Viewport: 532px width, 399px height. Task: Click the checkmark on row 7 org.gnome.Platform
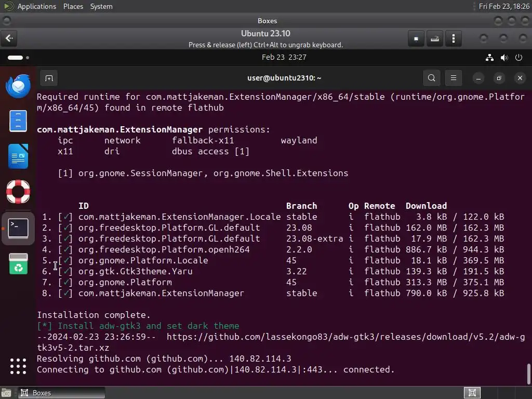pos(65,282)
